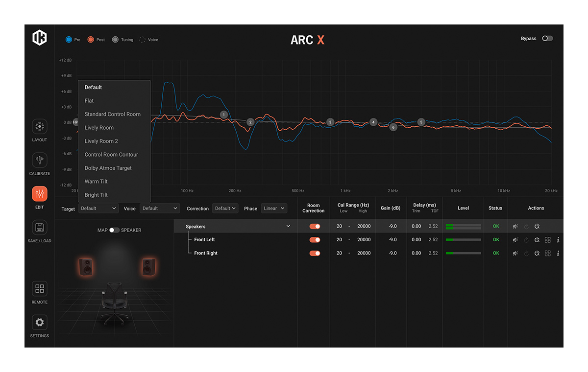Screen dimensions: 588x372
Task: Open the Settings gear icon
Action: point(40,323)
